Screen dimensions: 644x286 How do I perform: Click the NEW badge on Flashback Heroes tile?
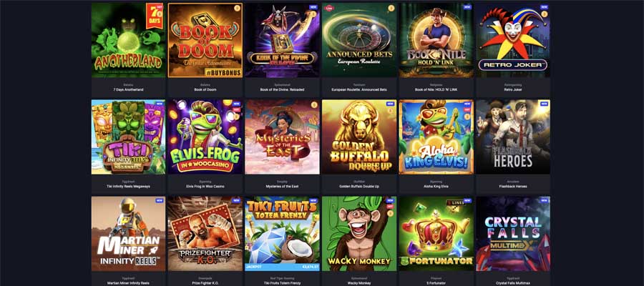pos(545,104)
